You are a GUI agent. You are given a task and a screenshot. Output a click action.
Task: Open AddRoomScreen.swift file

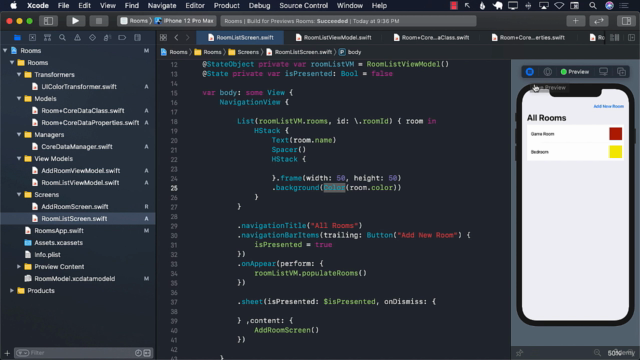pyautogui.click(x=75, y=207)
